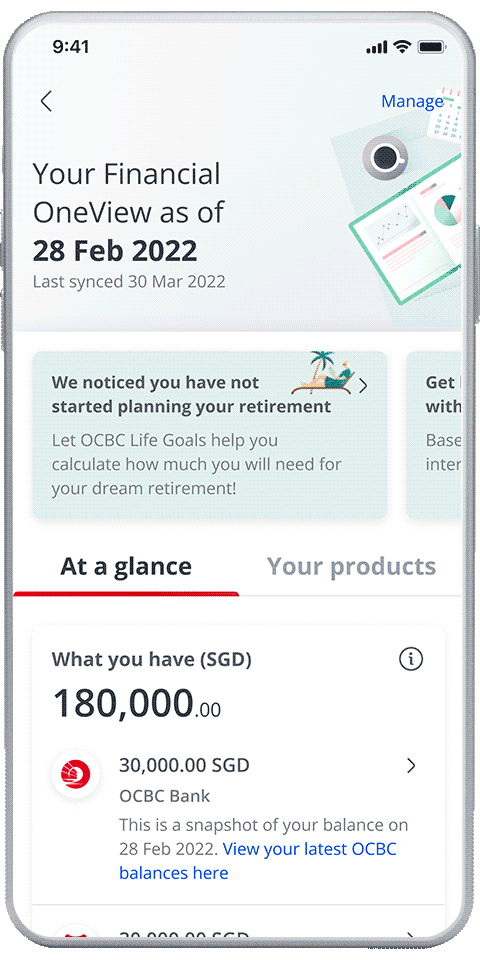
Task: Select the At a glance tab
Action: click(x=126, y=566)
